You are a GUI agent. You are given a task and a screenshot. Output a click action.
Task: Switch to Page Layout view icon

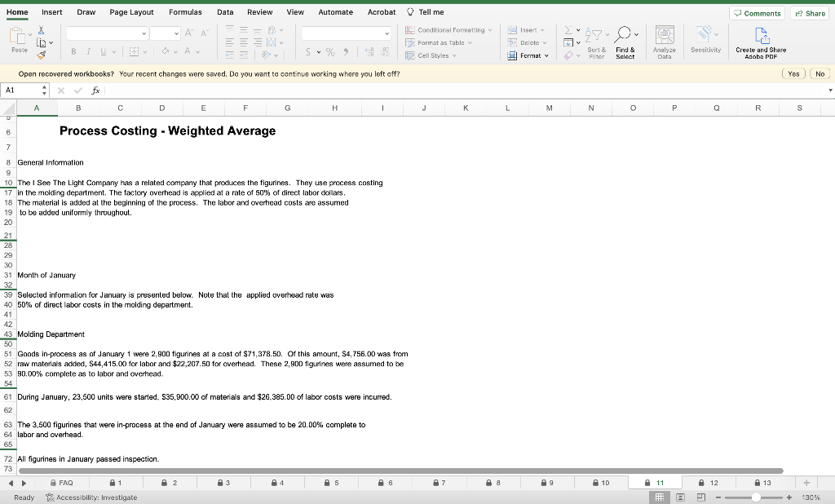(680, 497)
